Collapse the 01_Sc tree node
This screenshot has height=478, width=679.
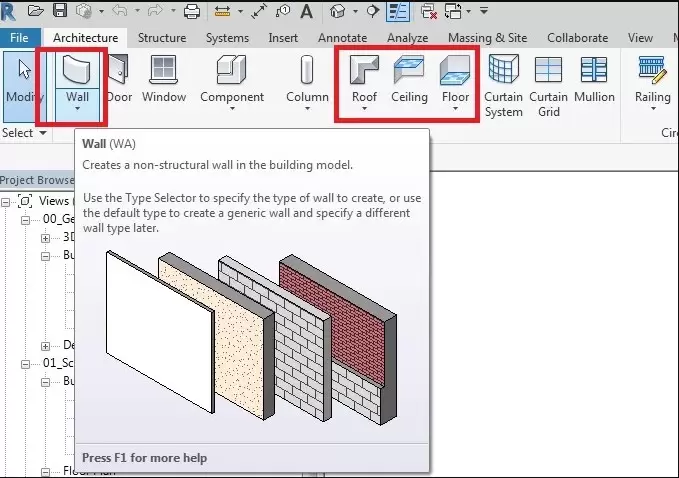(27, 363)
